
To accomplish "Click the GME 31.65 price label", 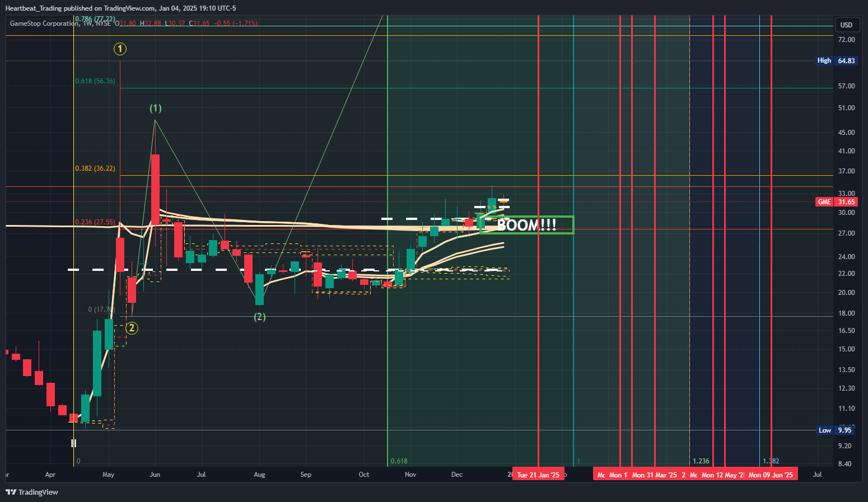I will [836, 202].
